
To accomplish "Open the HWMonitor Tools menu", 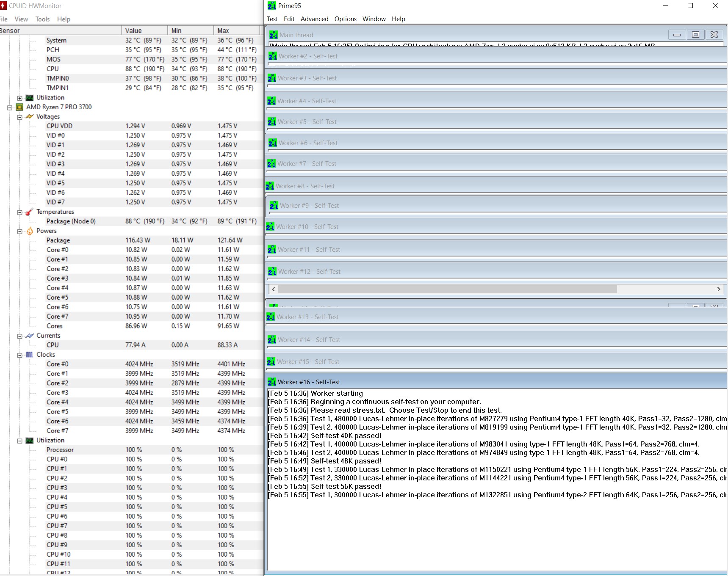I will (42, 19).
